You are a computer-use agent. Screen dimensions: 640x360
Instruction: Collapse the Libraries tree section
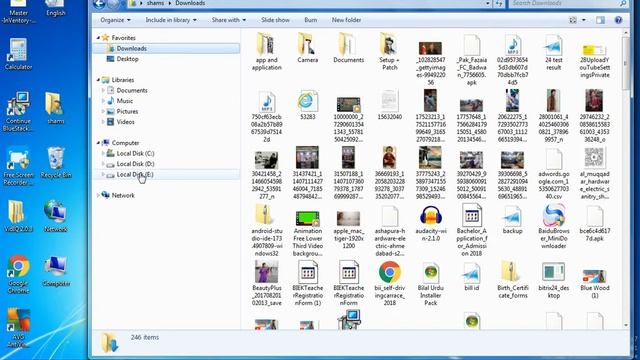pos(98,80)
